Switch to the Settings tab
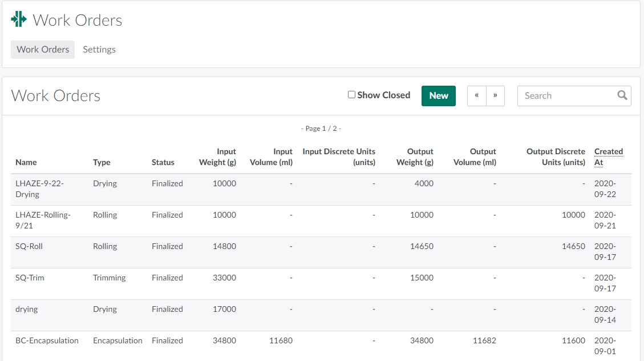The width and height of the screenshot is (644, 361). [x=99, y=50]
